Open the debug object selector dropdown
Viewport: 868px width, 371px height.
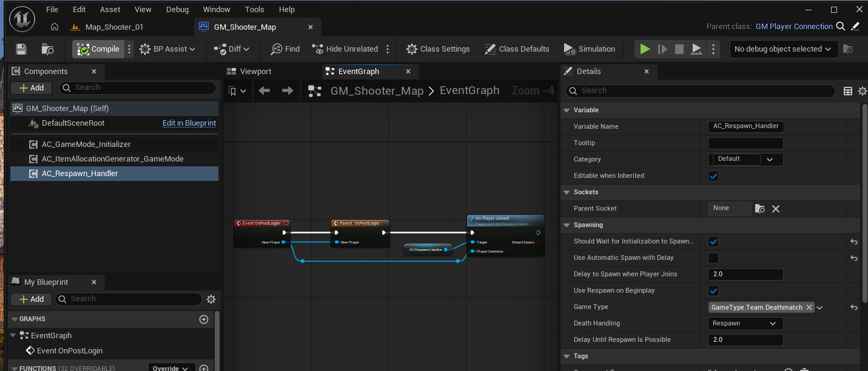783,49
